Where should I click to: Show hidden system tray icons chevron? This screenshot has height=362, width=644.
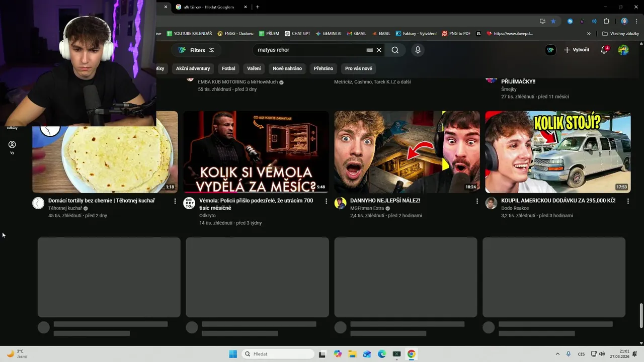[x=557, y=354]
